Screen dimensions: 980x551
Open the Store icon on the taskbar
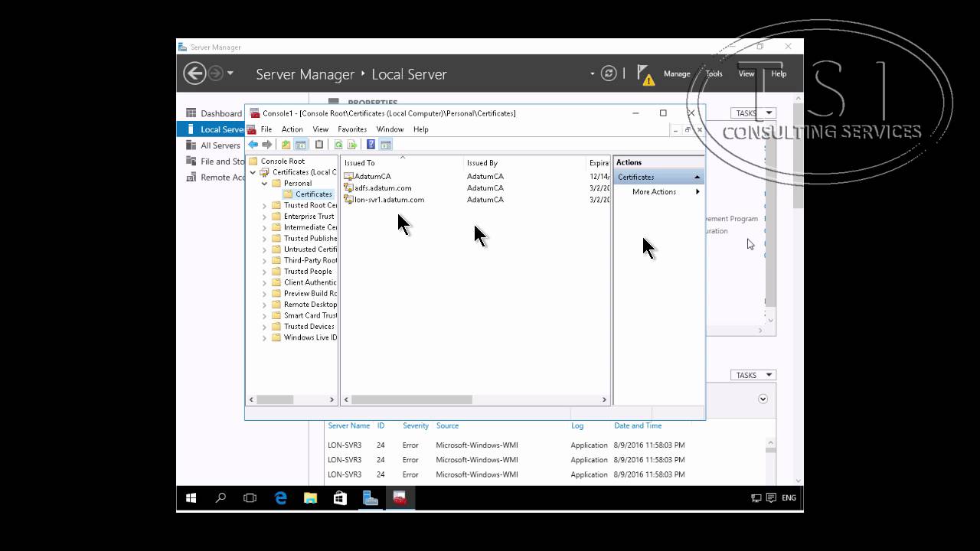click(340, 498)
